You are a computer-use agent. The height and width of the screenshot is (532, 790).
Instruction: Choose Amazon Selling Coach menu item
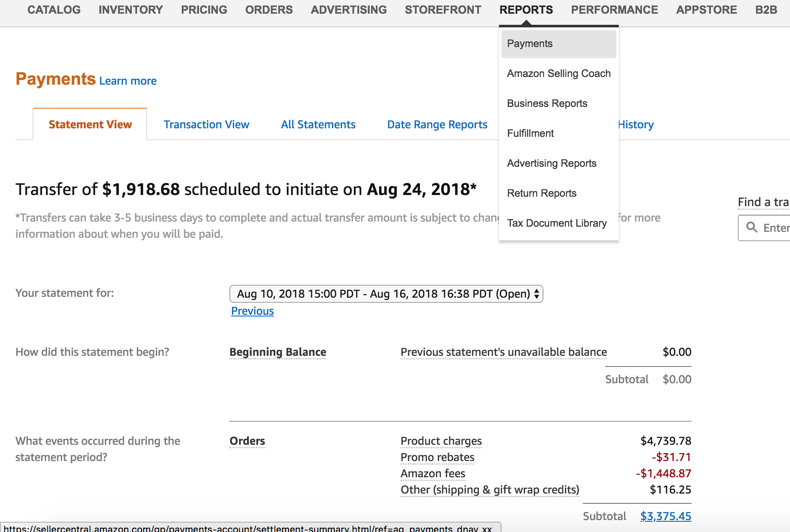click(558, 74)
